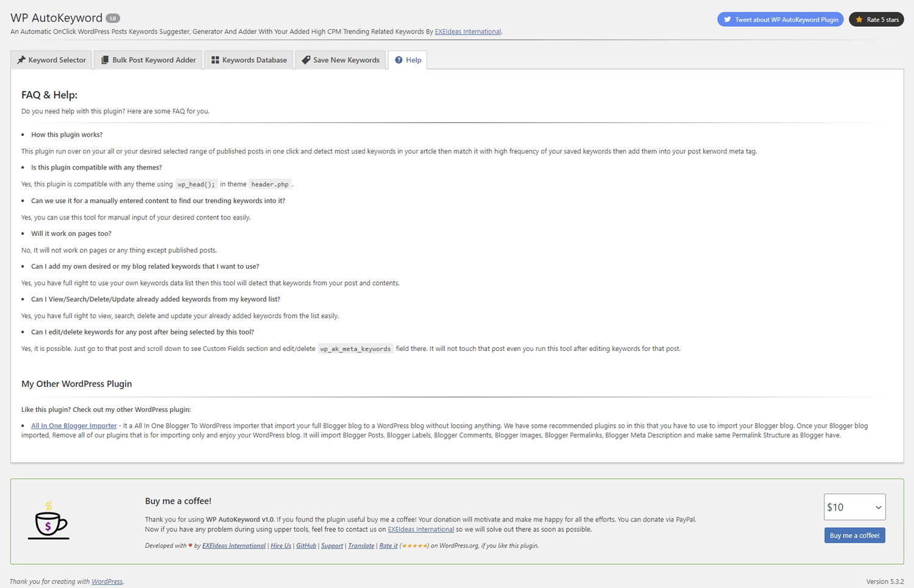Click the 'Buy me a coffee!' heading
Screen dimensions: 914x588
(x=178, y=501)
